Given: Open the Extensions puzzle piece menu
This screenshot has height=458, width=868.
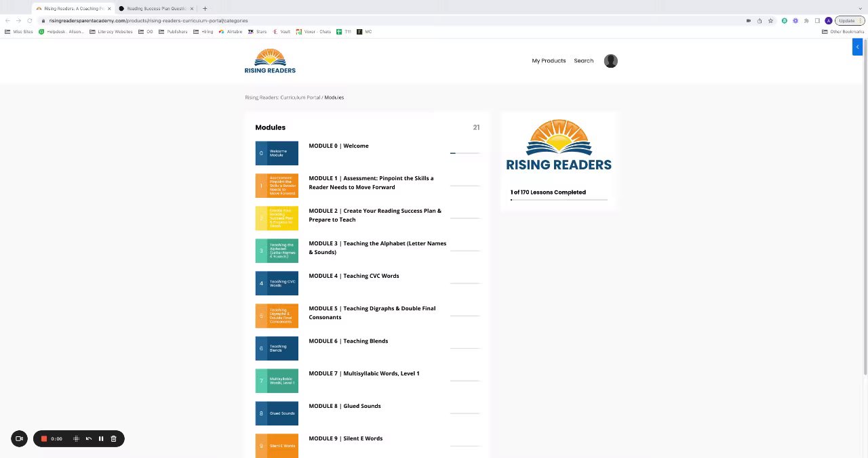Looking at the screenshot, I should tap(806, 20).
